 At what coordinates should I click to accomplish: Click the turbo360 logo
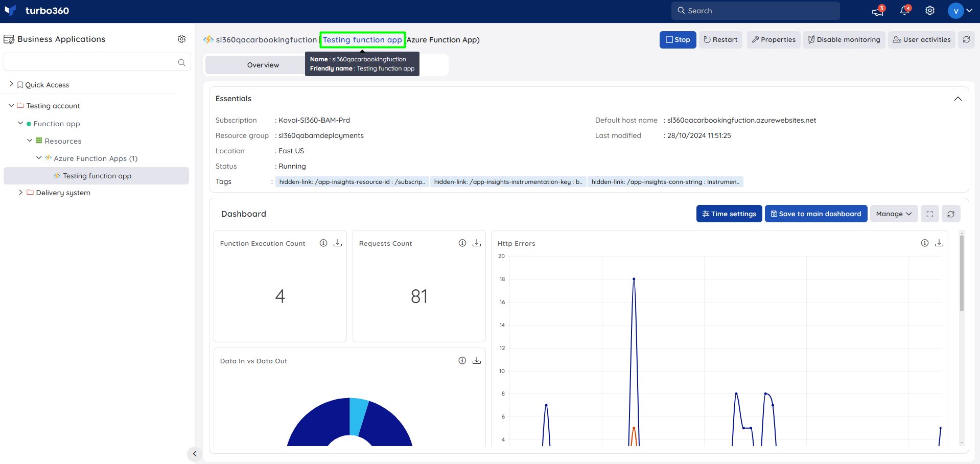(x=37, y=11)
